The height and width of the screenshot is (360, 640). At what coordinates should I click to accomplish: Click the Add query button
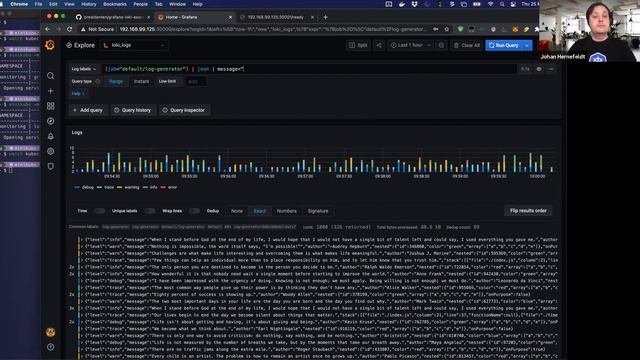[x=88, y=110]
